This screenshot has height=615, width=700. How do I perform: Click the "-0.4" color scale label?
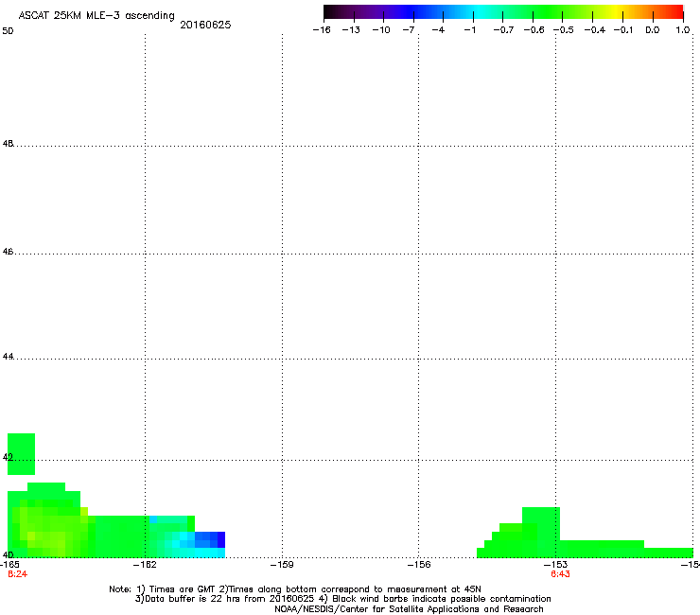coord(594,30)
